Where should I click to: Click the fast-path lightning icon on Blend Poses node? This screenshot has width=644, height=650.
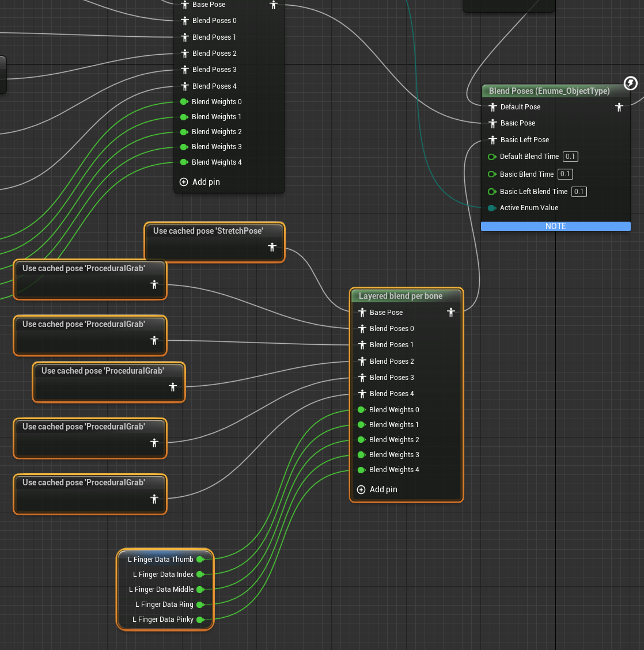(630, 83)
